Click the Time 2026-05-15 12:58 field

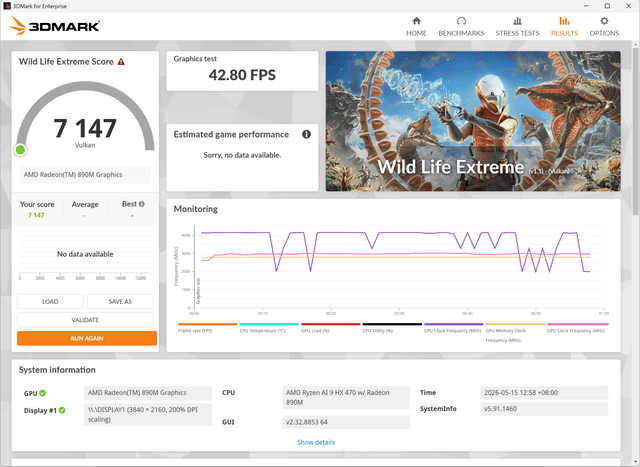(x=544, y=393)
